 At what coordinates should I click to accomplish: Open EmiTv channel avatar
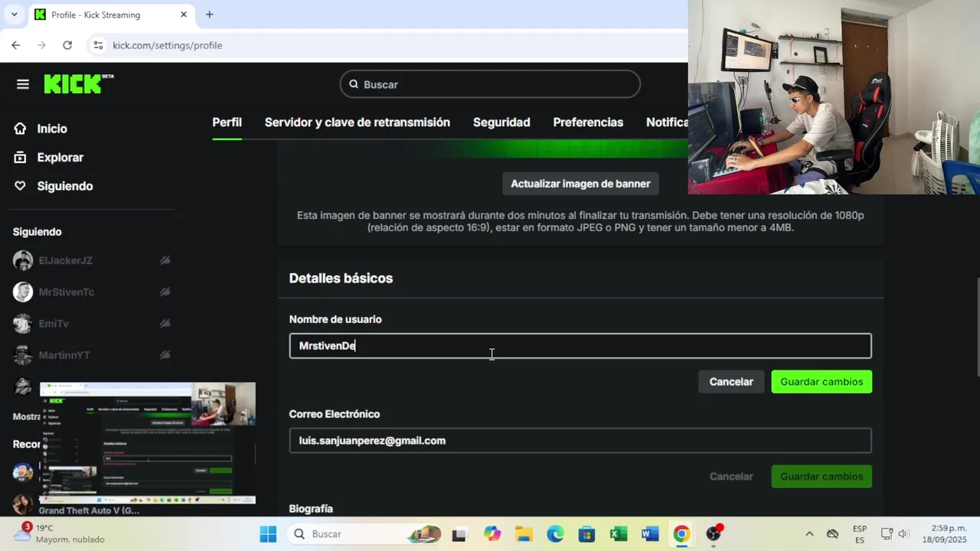(23, 324)
